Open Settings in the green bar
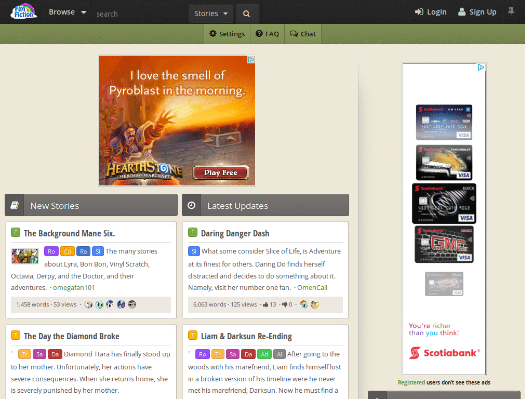The width and height of the screenshot is (532, 399). tap(227, 34)
